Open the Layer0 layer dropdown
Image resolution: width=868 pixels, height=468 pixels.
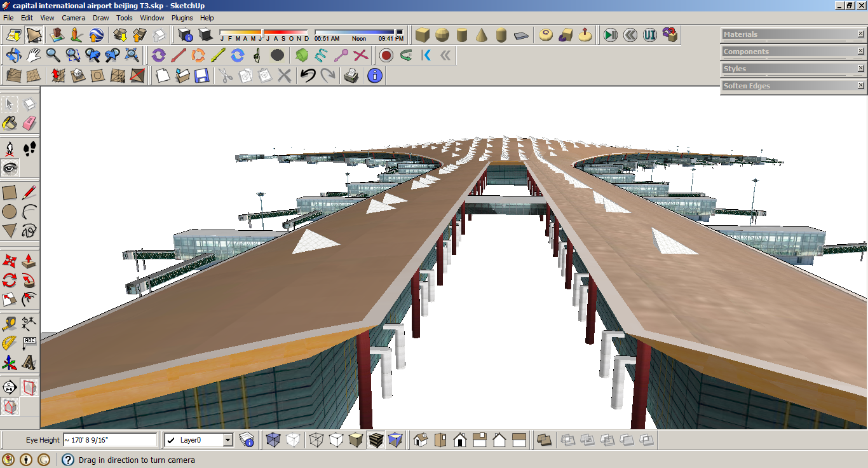[228, 439]
